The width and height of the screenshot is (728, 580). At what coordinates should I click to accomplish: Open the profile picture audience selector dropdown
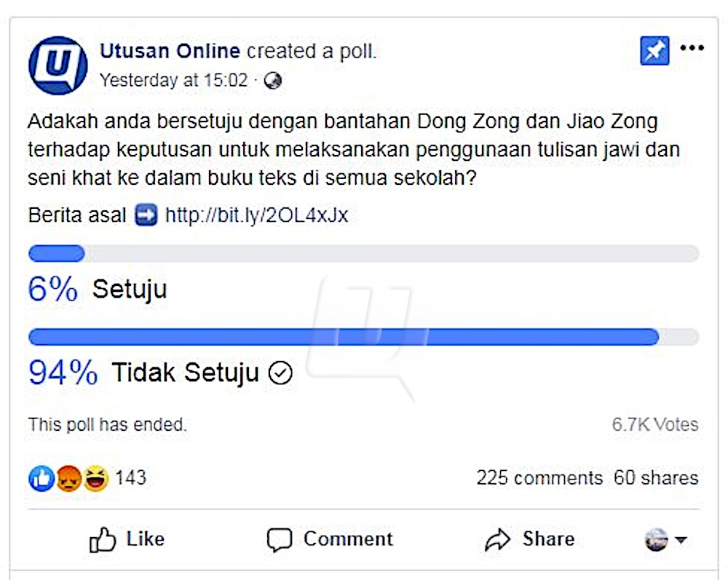coord(666,540)
